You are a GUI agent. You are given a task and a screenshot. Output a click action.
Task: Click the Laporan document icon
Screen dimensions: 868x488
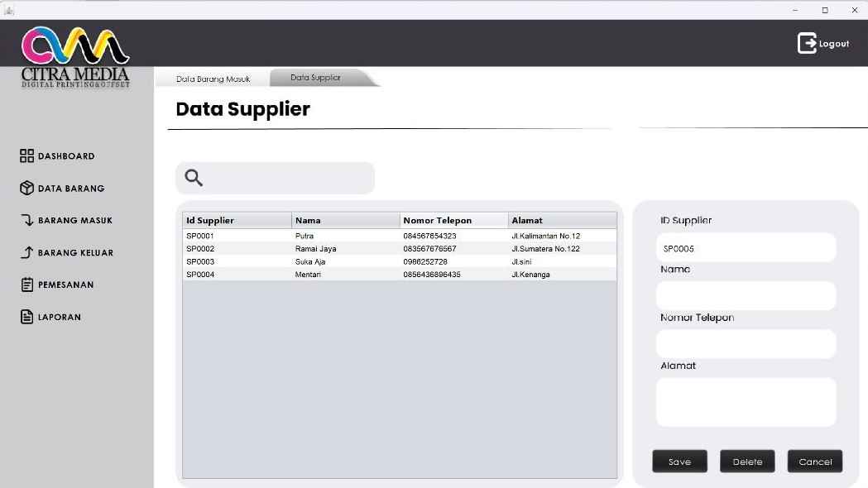pyautogui.click(x=26, y=317)
